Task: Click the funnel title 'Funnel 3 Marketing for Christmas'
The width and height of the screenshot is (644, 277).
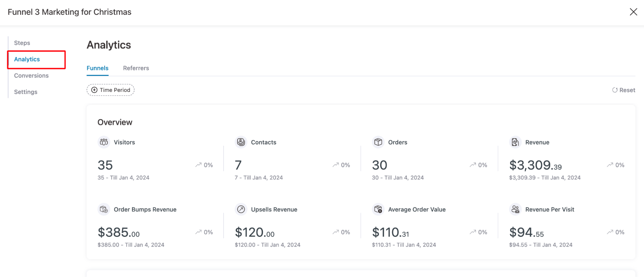Action: [70, 12]
